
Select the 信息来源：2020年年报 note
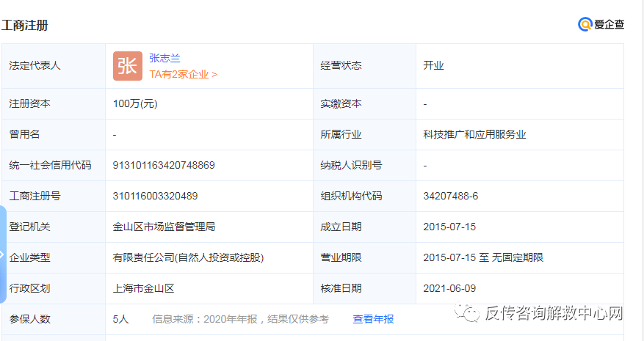240,319
